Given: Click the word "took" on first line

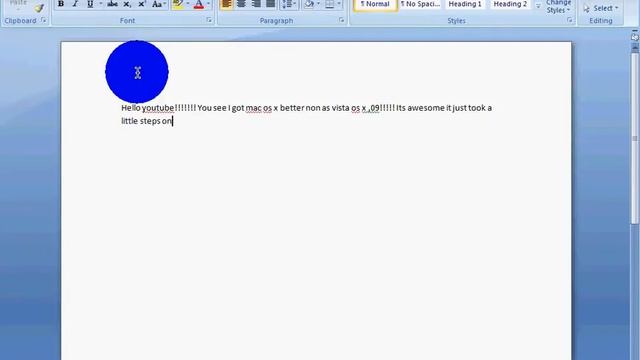Looking at the screenshot, I should 477,108.
